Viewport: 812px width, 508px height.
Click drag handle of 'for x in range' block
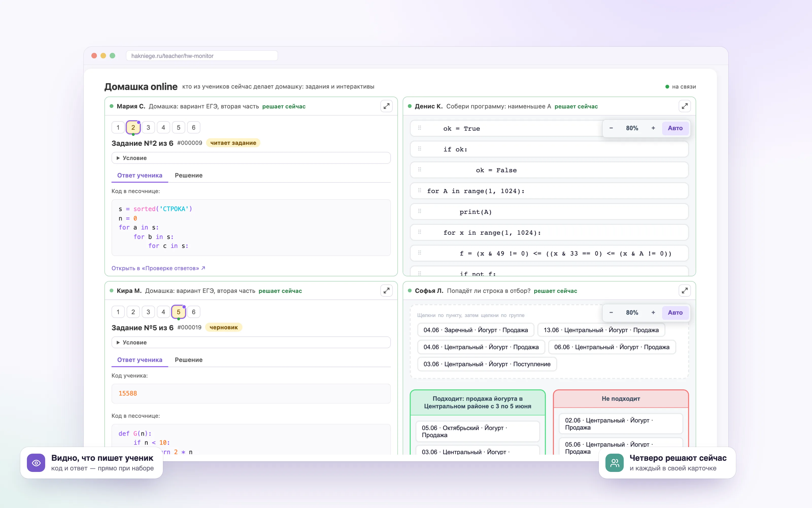(x=419, y=232)
